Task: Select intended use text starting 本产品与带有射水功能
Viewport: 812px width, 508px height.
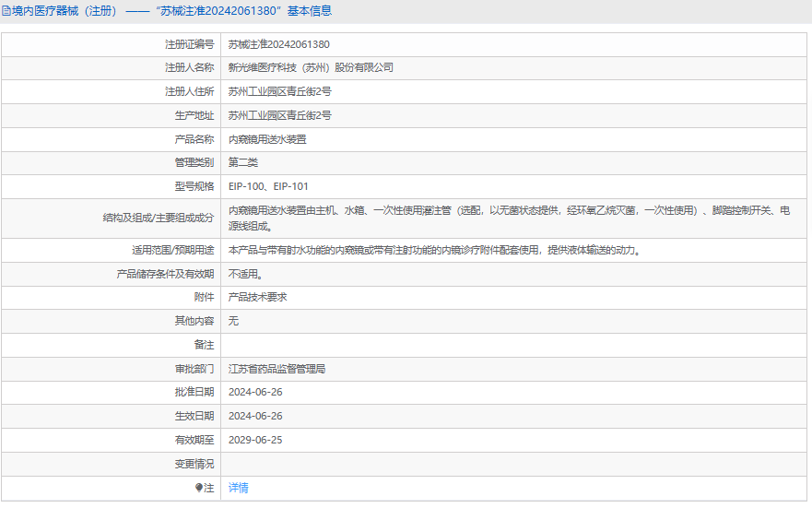Action: click(x=434, y=250)
